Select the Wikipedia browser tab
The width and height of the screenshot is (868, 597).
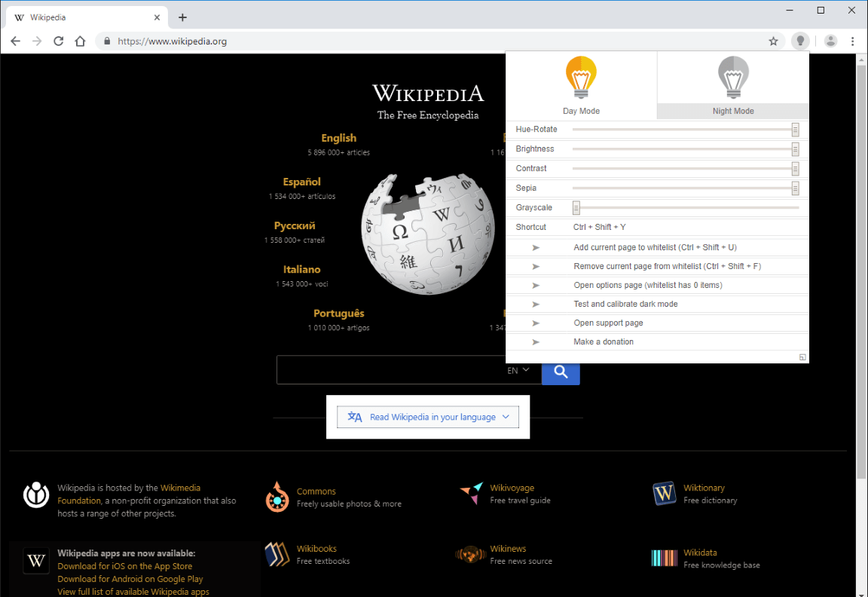(x=87, y=17)
